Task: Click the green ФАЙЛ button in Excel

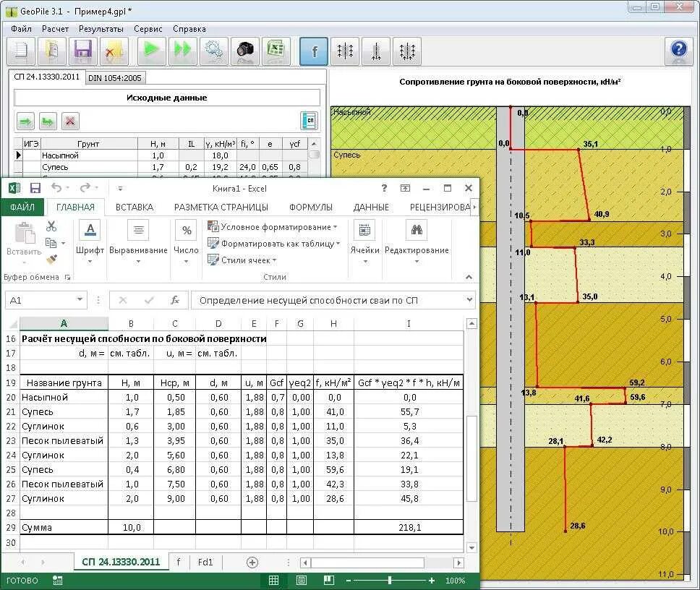Action: 22,207
